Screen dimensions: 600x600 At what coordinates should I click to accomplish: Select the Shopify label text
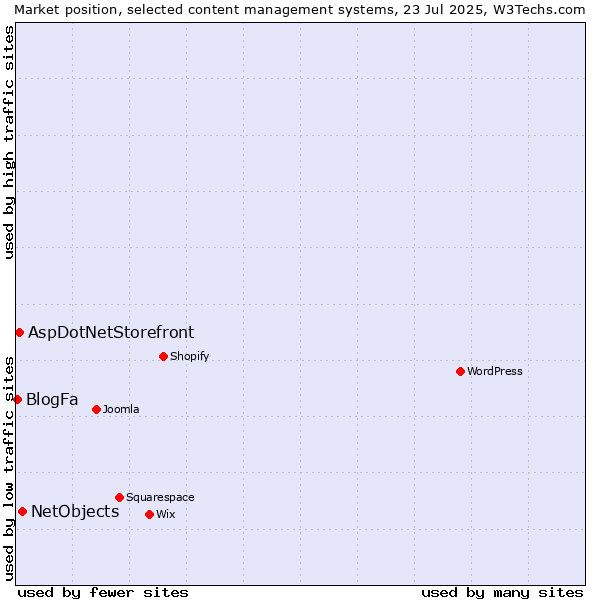point(189,357)
